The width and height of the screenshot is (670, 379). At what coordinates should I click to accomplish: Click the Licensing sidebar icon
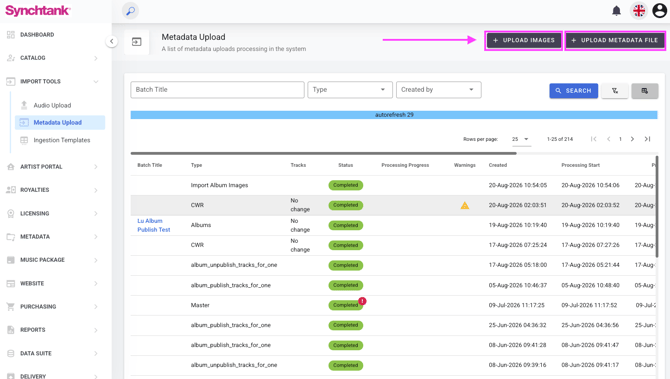click(11, 214)
